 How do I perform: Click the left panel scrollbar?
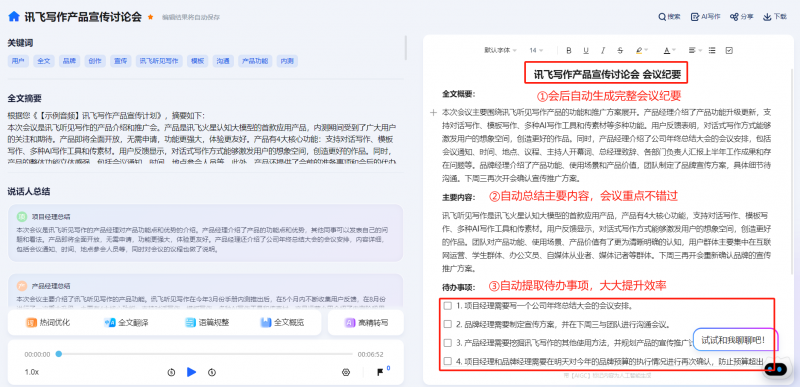[x=406, y=48]
